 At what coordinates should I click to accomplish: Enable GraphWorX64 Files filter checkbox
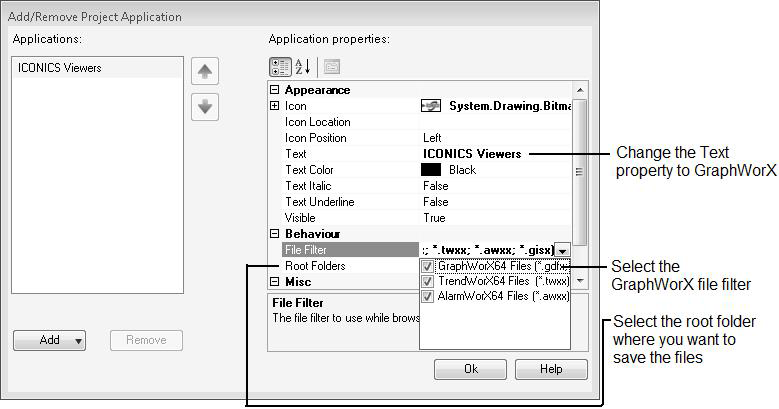428,267
